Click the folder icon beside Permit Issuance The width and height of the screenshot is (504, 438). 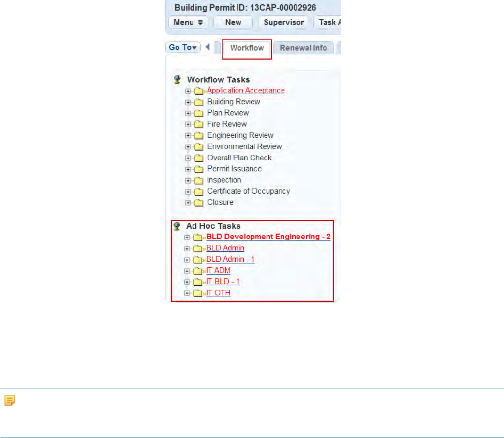199,169
